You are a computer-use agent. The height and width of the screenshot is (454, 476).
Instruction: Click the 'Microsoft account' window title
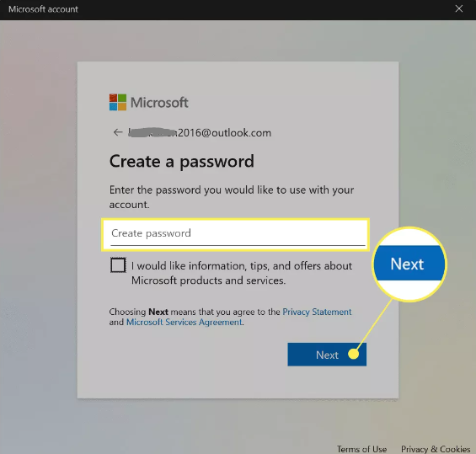pos(43,9)
